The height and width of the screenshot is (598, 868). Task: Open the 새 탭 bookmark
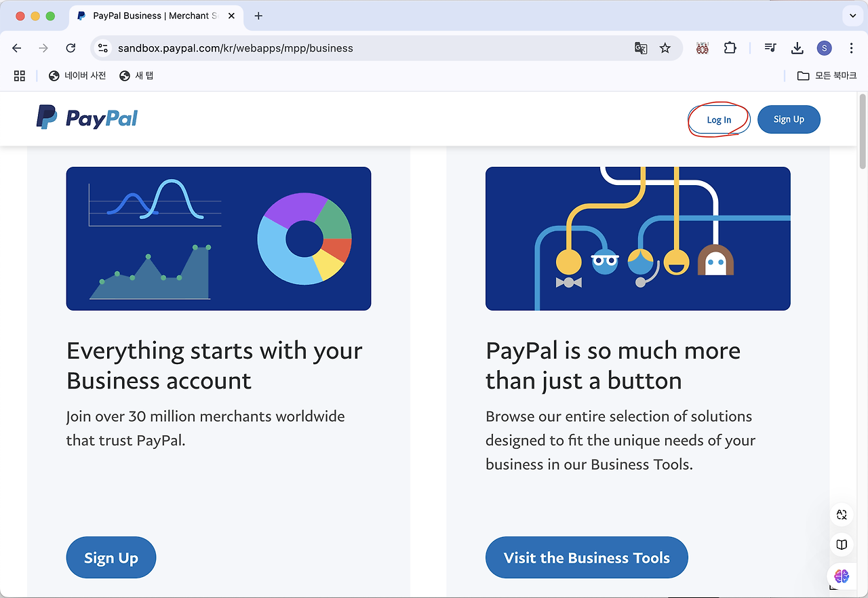pos(136,76)
